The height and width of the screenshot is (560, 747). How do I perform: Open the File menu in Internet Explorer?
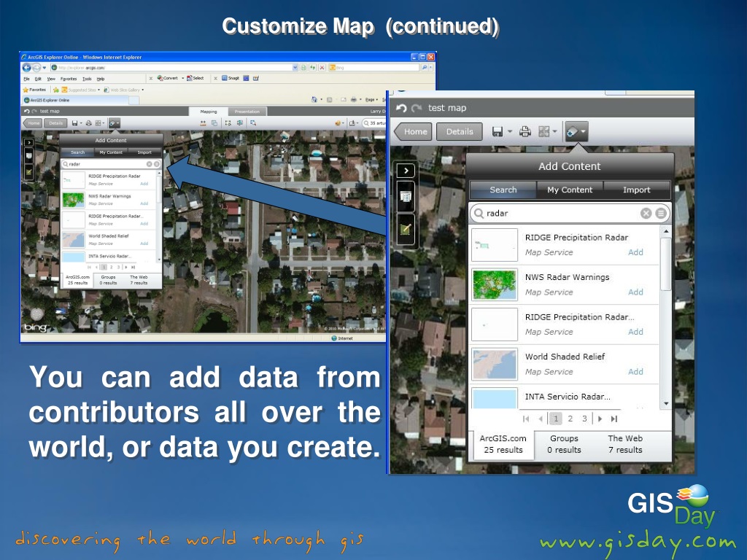(x=27, y=79)
